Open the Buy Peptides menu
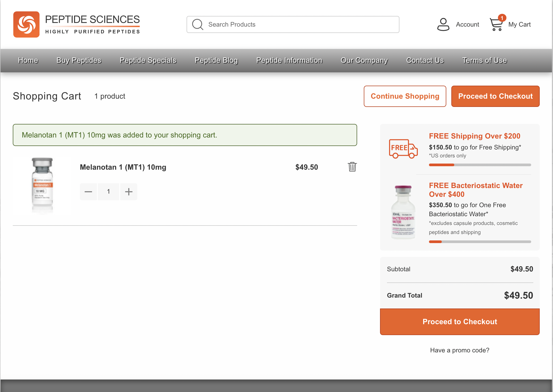The width and height of the screenshot is (553, 392). pyautogui.click(x=79, y=60)
